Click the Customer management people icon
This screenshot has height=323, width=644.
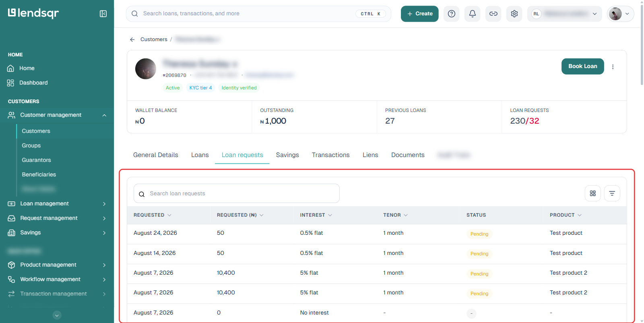click(x=12, y=115)
